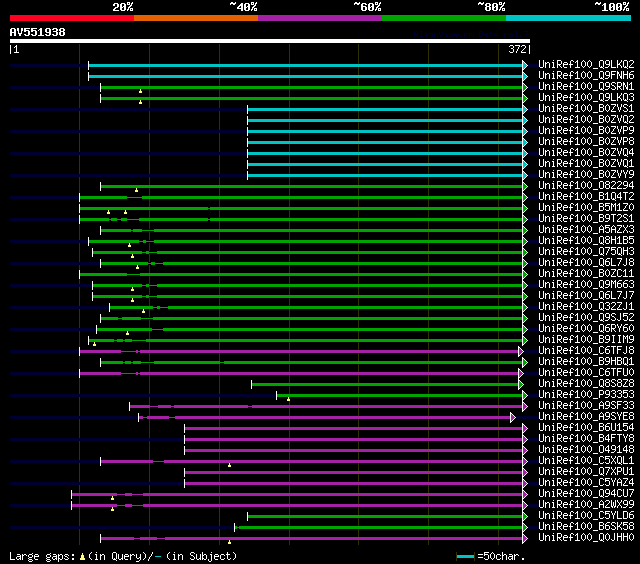Screen dimensions: 640x564
Task: Open the UniRef100_B0ZVS1 entry label
Action: [586, 109]
